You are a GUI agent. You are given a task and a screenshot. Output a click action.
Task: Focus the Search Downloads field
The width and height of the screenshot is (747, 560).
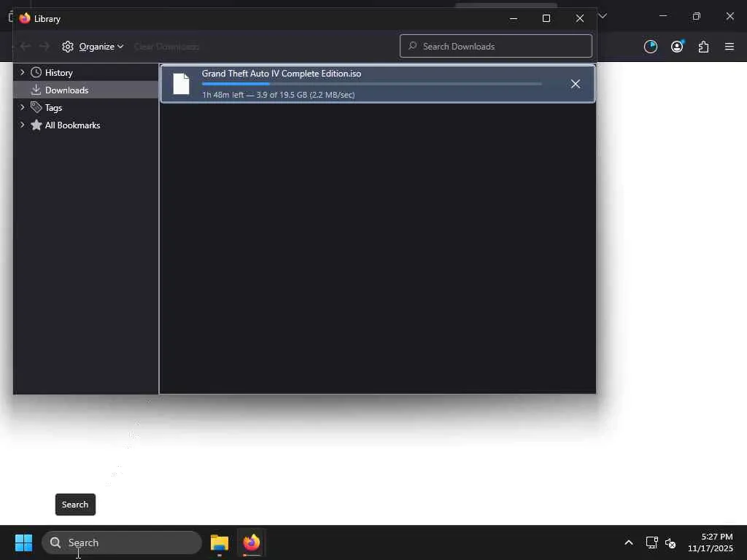tap(496, 46)
